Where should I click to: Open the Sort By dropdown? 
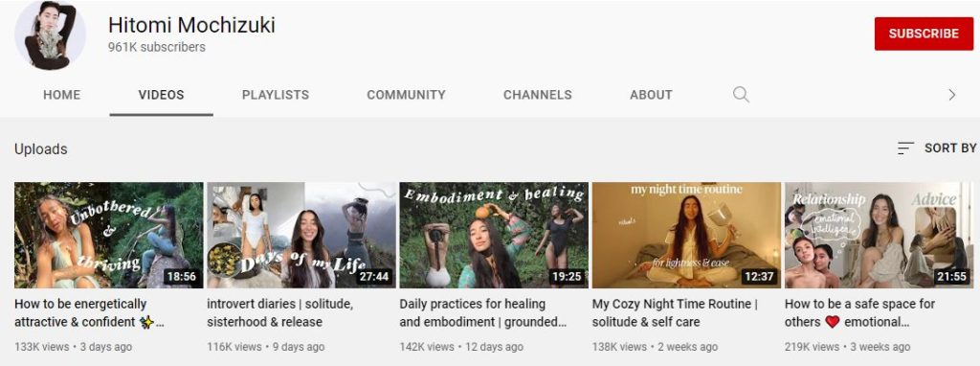[936, 149]
